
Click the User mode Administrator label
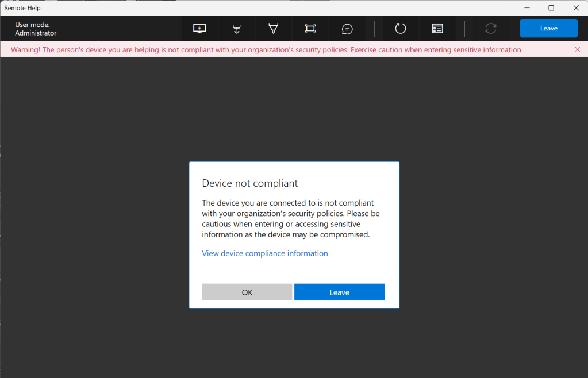tap(36, 29)
